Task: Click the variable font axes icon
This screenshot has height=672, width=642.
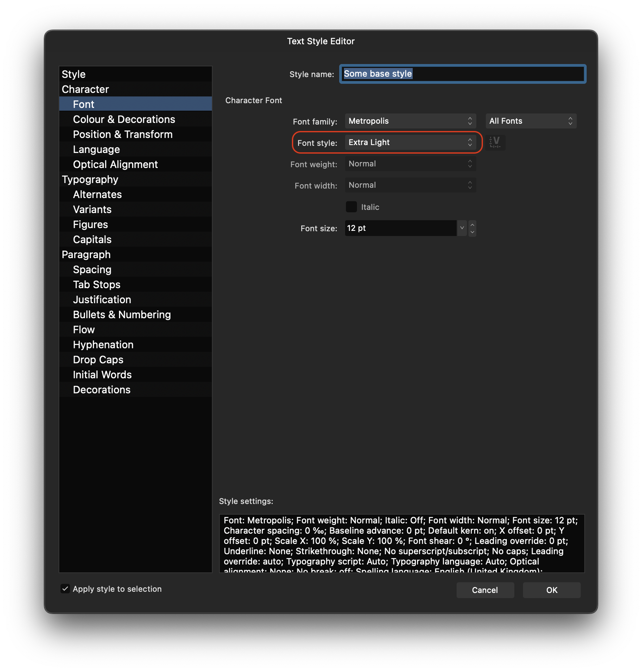Action: pos(495,142)
